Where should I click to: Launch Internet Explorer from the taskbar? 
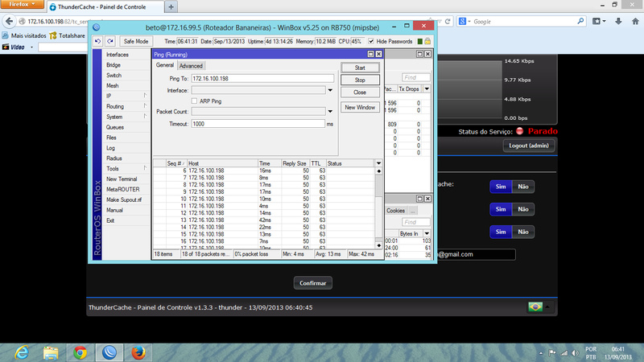[22, 352]
